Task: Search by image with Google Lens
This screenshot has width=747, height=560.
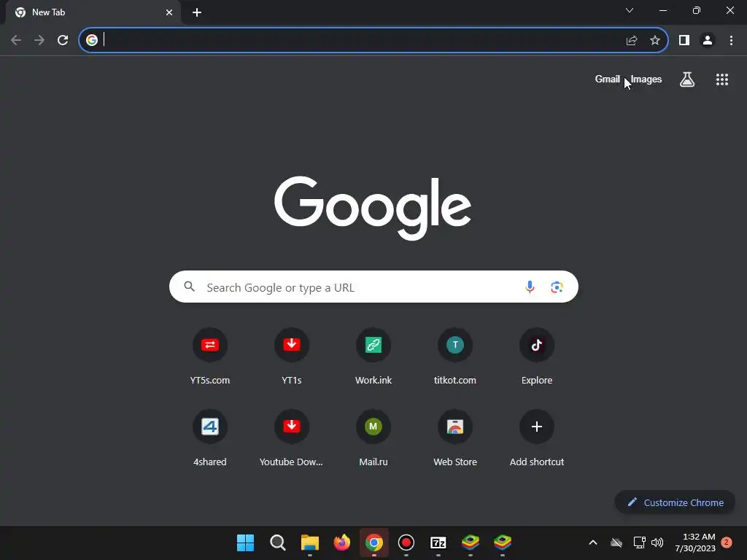Action: [x=557, y=287]
